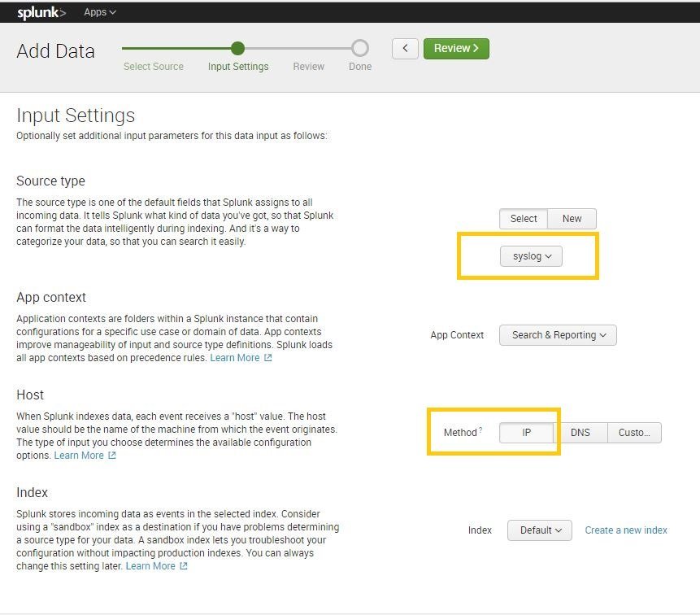Image resolution: width=700 pixels, height=615 pixels.
Task: Set host method to IP
Action: tap(526, 433)
